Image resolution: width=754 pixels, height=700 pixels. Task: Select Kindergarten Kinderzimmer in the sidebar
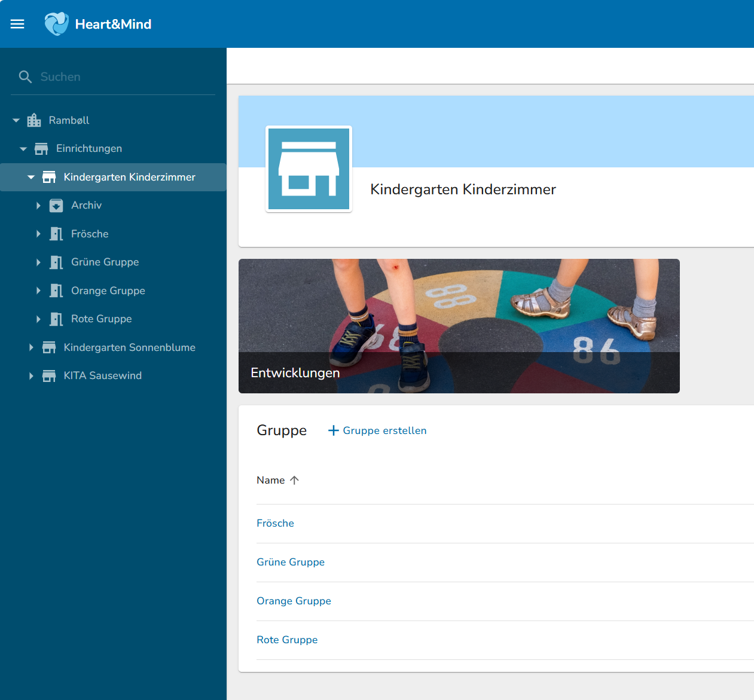pos(129,177)
